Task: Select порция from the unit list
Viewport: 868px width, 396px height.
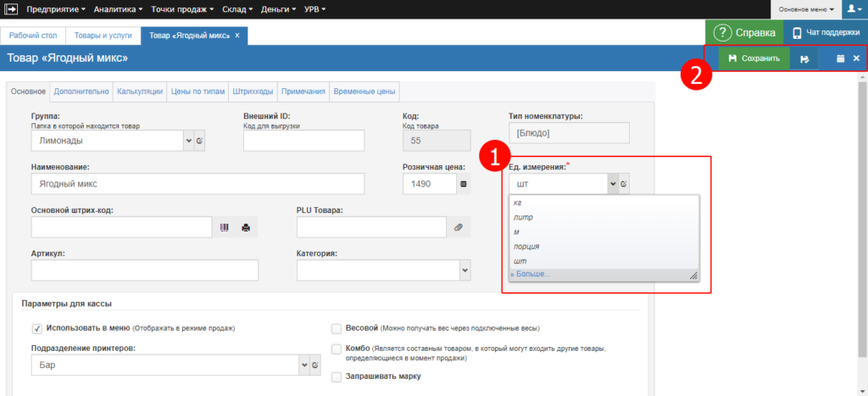Action: click(527, 247)
